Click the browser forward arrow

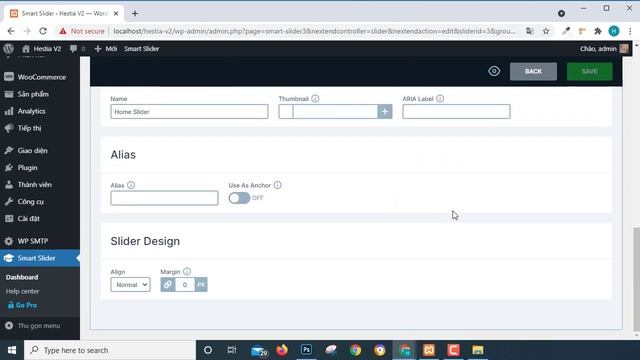(x=27, y=31)
